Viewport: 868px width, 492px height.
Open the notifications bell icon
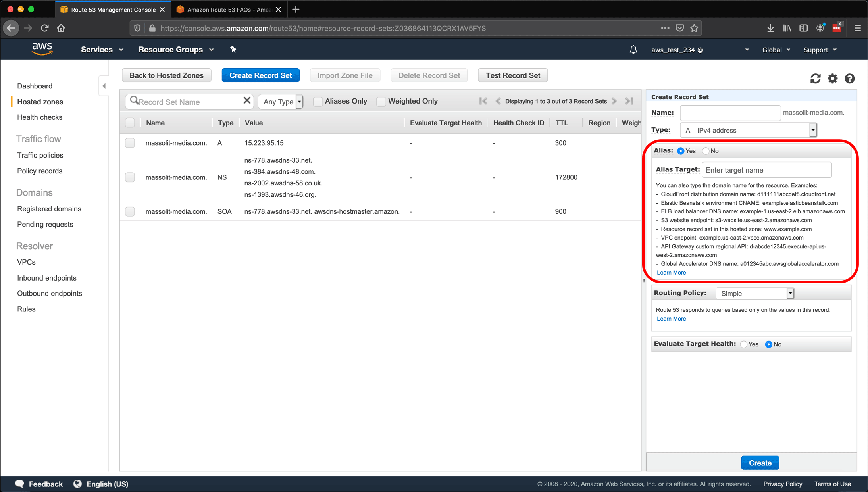tap(633, 50)
